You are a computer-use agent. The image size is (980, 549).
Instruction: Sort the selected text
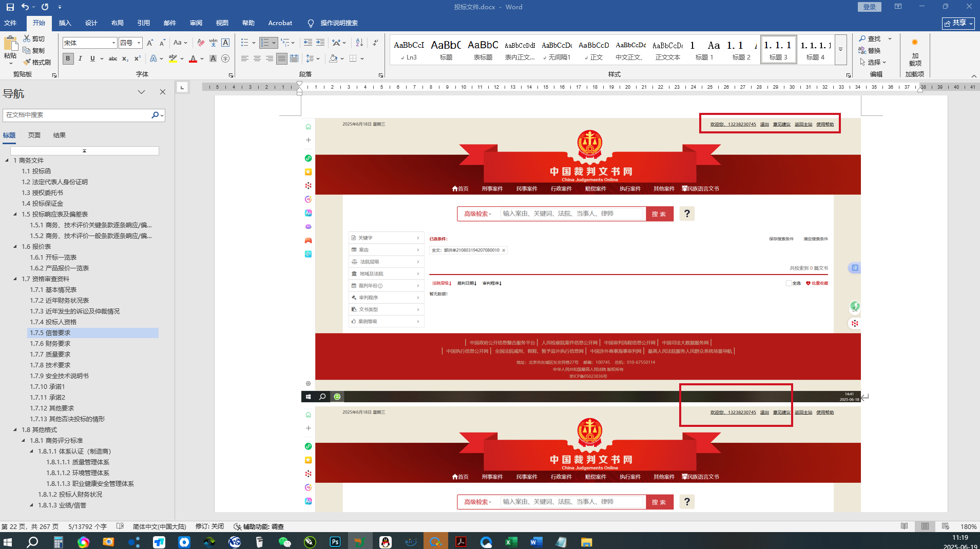[359, 43]
